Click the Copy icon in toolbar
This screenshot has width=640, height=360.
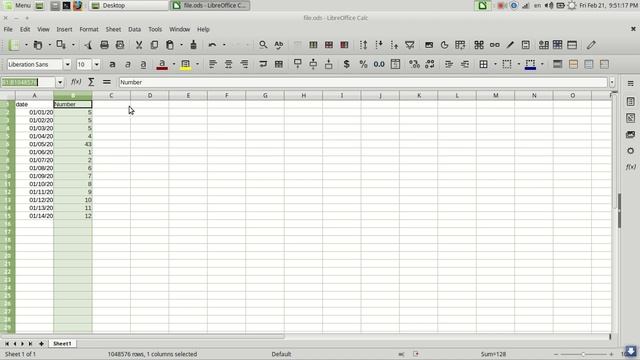click(x=154, y=45)
